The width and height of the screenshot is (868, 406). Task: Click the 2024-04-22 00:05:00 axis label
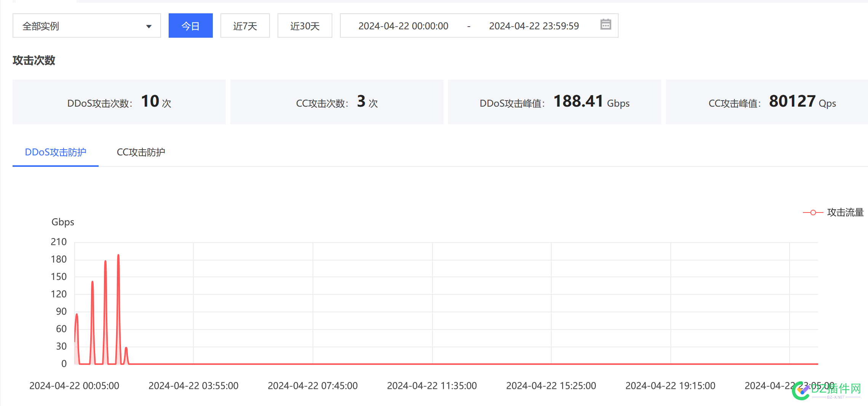(74, 386)
